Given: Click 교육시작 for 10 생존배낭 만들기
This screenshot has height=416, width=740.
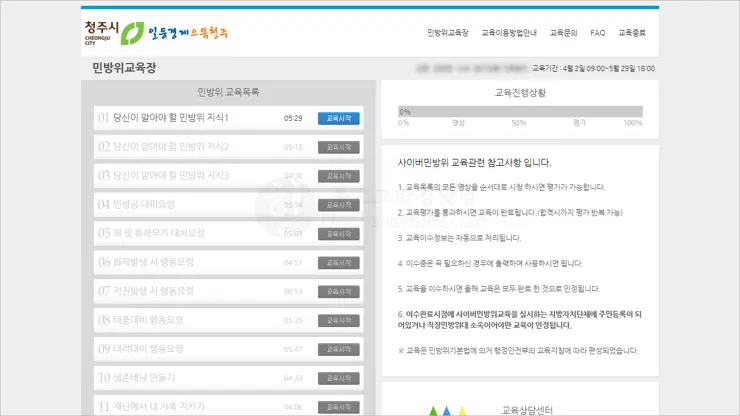Looking at the screenshot, I should [338, 378].
